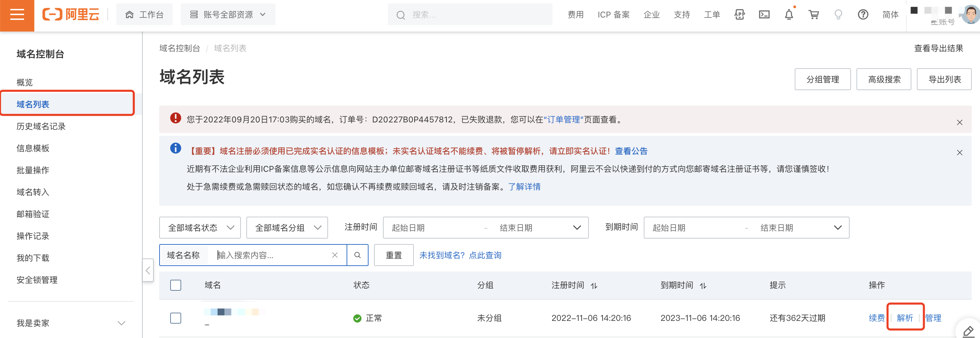This screenshot has height=338, width=980.
Task: Open 域名转入 in sidebar
Action: click(x=33, y=192)
